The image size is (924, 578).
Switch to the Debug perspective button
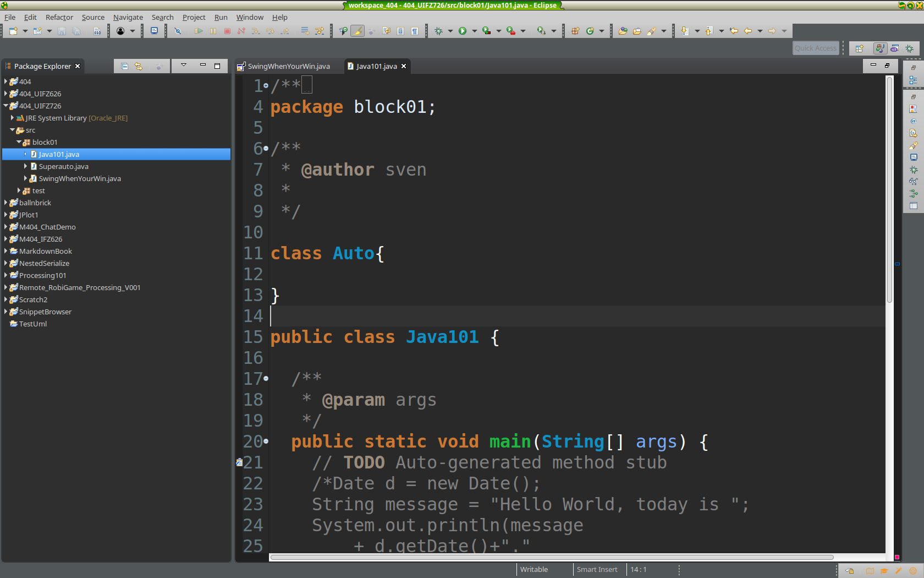click(x=910, y=48)
